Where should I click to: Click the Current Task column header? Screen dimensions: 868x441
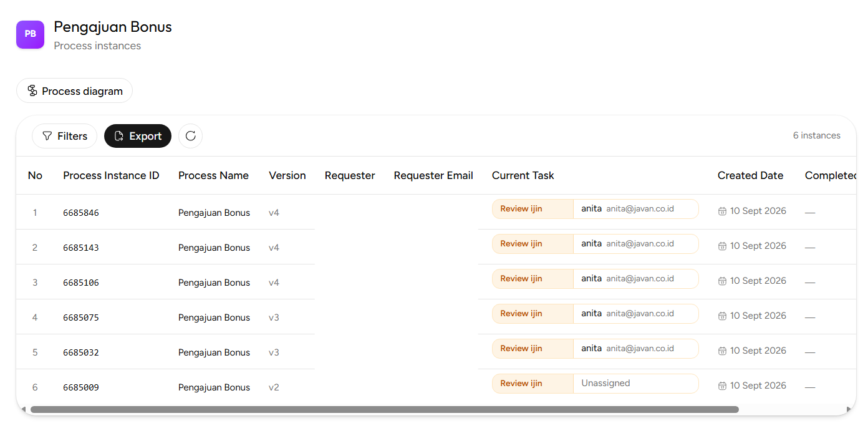(523, 175)
